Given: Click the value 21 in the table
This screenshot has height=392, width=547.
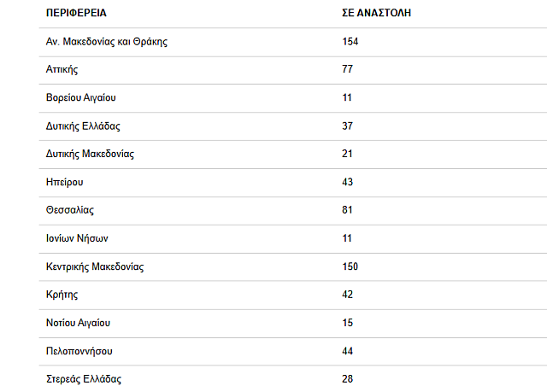Looking at the screenshot, I should pyautogui.click(x=347, y=154).
